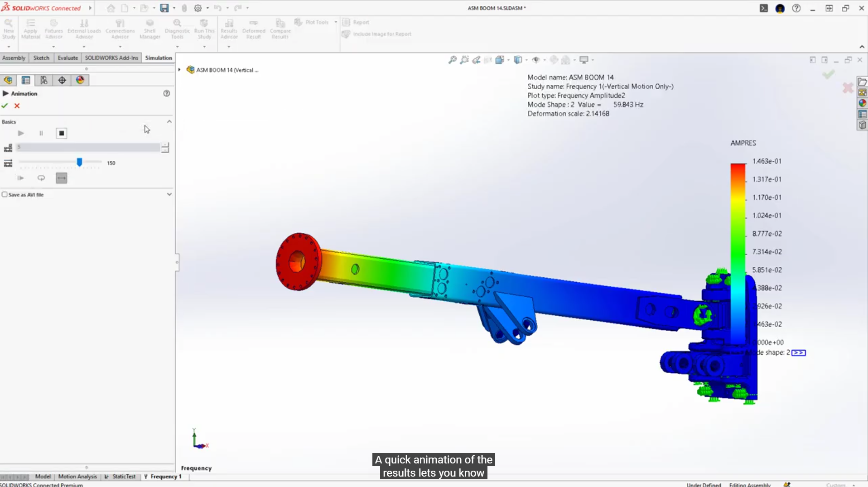868x487 pixels.
Task: Select the reciprocate playback mode button
Action: (62, 178)
